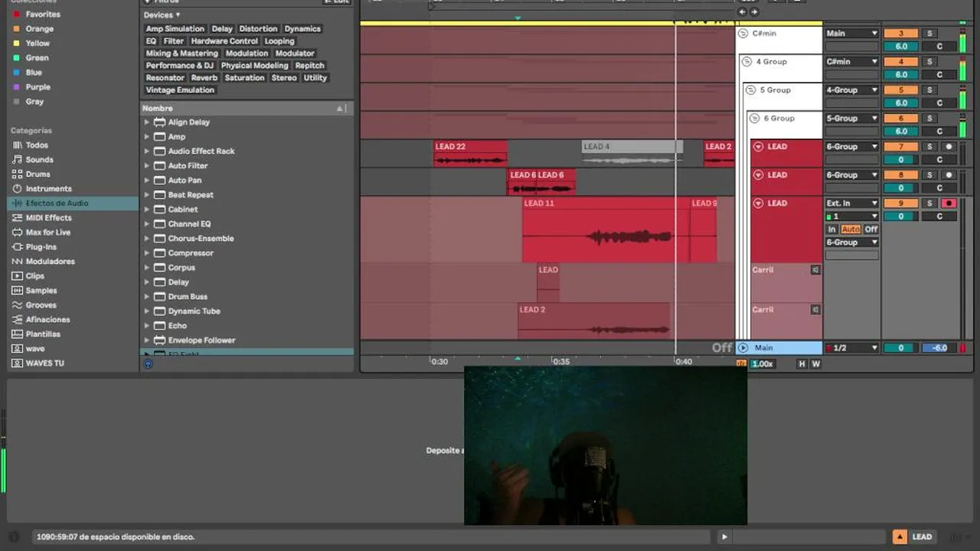
Task: Click the Clips category icon
Action: coord(17,275)
